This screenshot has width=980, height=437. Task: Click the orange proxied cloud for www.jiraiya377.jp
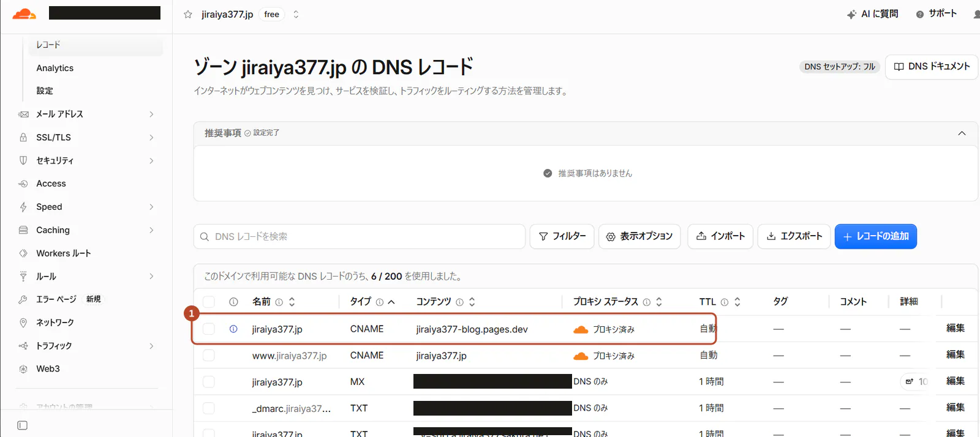point(581,356)
